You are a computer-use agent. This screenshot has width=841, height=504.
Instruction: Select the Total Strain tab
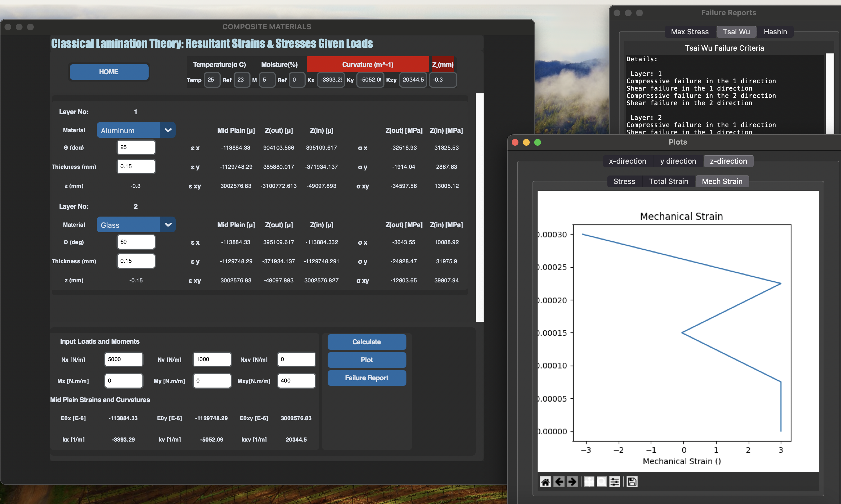pyautogui.click(x=668, y=181)
